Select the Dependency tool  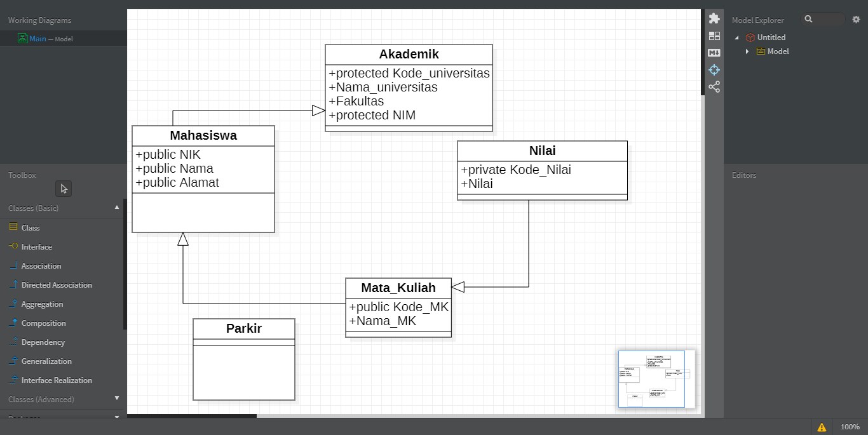click(42, 342)
